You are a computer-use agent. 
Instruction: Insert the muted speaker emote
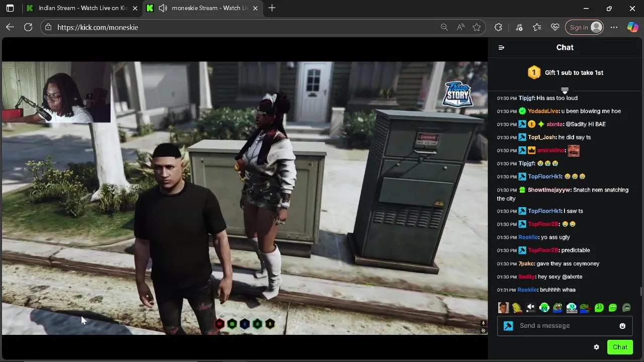tap(531, 308)
